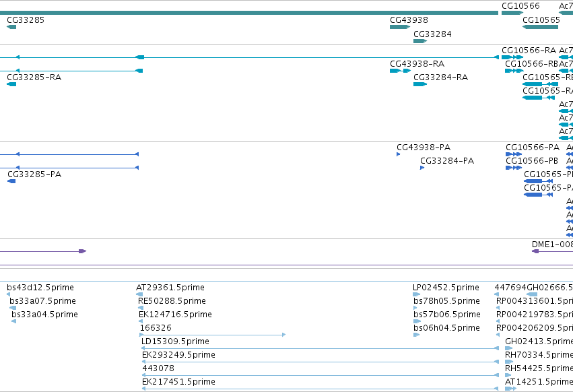
Task: Select the CG10566-RA transcript
Action: [x=512, y=57]
